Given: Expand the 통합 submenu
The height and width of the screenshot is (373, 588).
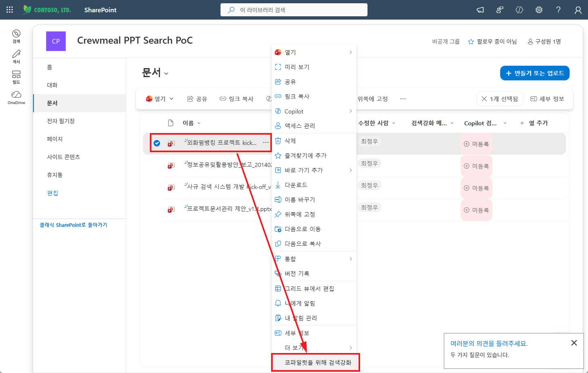Looking at the screenshot, I should click(x=351, y=259).
